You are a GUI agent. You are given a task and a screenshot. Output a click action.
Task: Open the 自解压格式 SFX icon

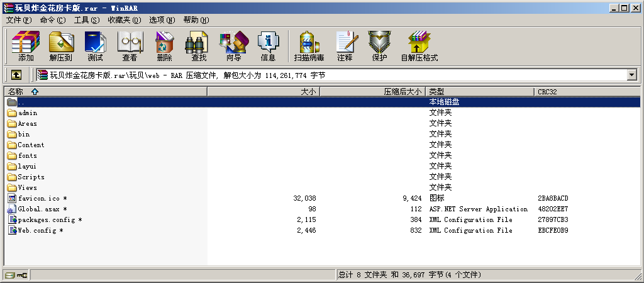pos(419,46)
